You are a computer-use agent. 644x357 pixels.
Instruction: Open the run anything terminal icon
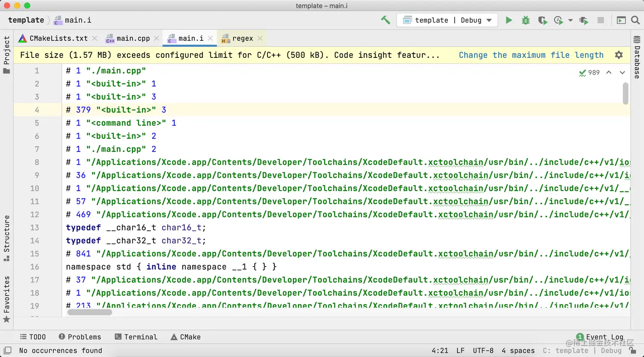pyautogui.click(x=621, y=20)
